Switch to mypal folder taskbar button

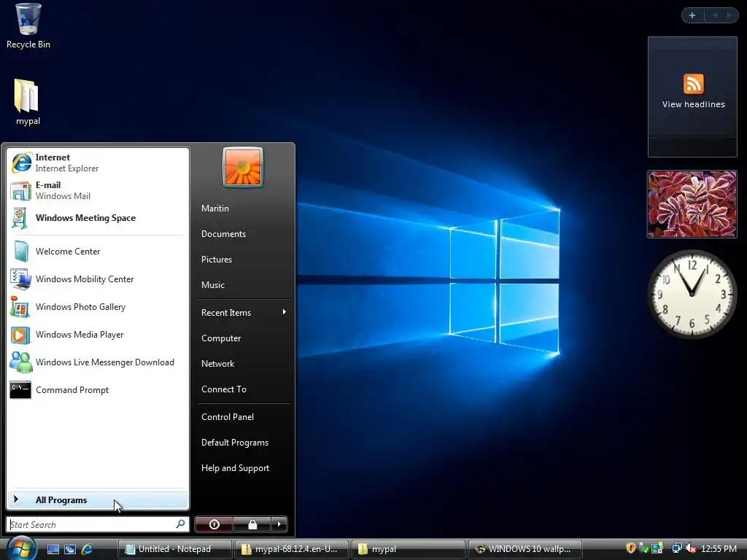[408, 549]
